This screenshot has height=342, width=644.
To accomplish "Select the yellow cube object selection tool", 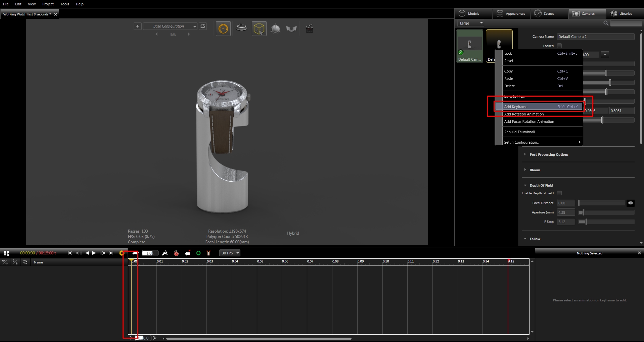I will click(259, 29).
